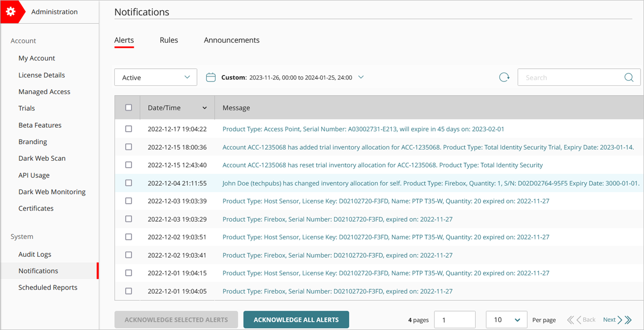Check the select-all alerts checkbox
This screenshot has width=644, height=330.
pos(128,107)
